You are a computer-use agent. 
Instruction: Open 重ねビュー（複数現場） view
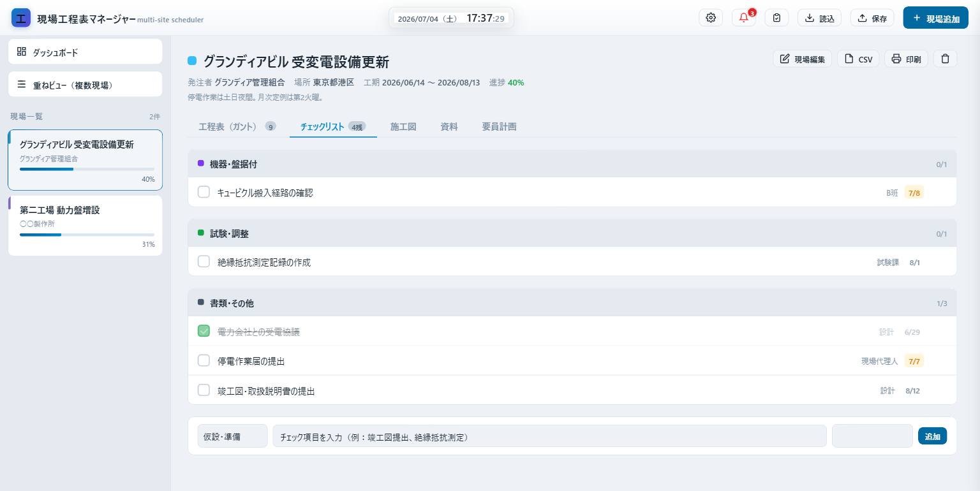[x=85, y=84]
